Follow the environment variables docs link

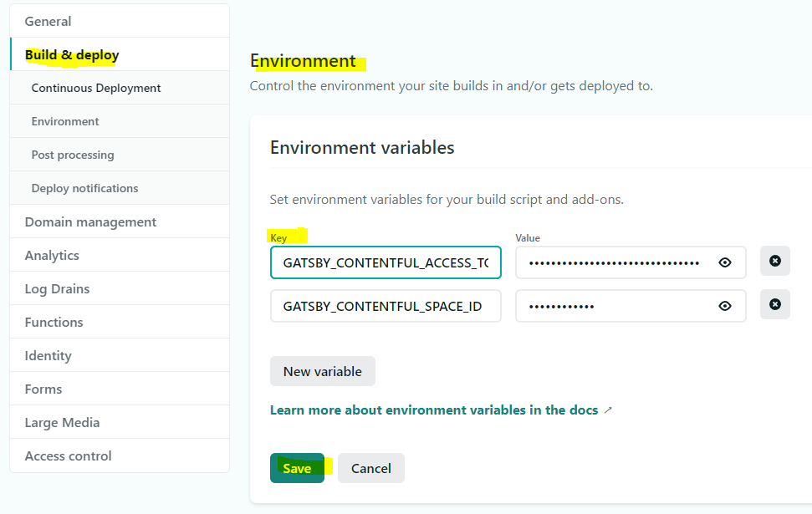pos(434,410)
